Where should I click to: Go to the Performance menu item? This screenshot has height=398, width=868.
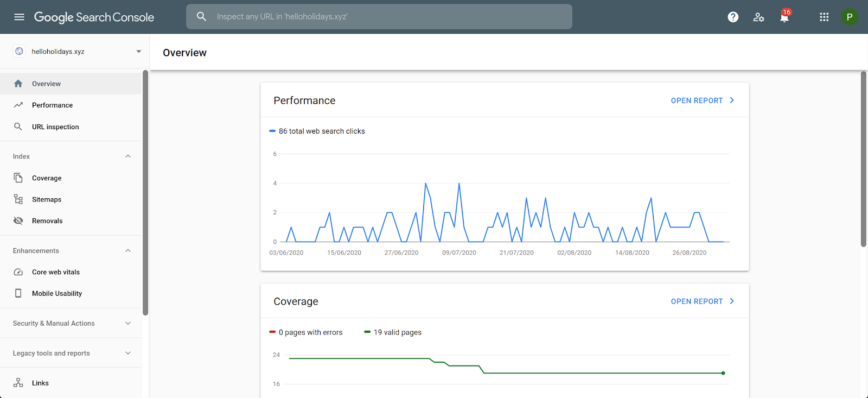[71, 105]
